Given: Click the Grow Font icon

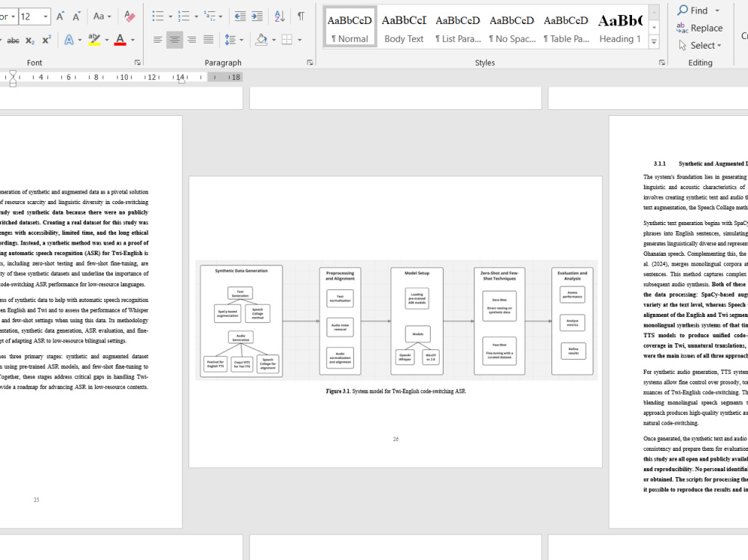Looking at the screenshot, I should point(60,16).
